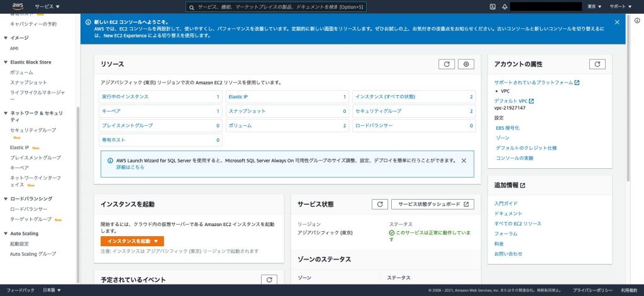This screenshot has height=296, width=644.
Task: Open ターゲットグループ in the sidebar
Action: pyautogui.click(x=31, y=220)
